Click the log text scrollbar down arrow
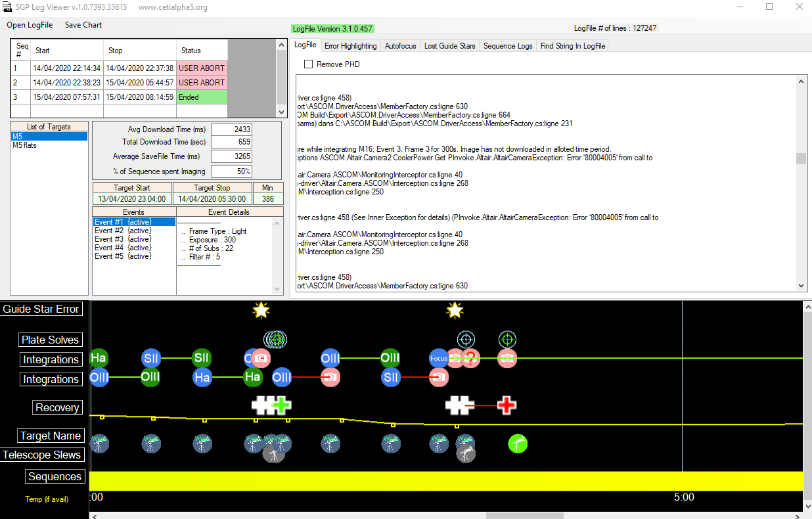 (801, 286)
